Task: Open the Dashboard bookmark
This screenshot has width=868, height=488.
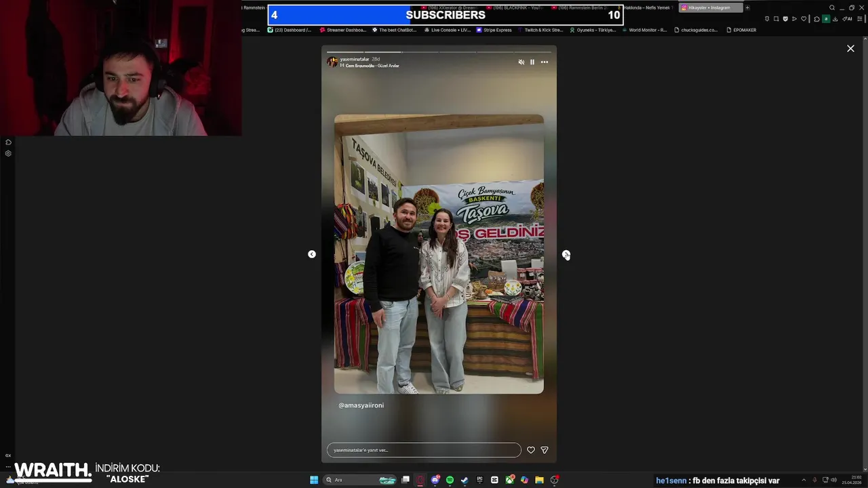Action: click(290, 30)
